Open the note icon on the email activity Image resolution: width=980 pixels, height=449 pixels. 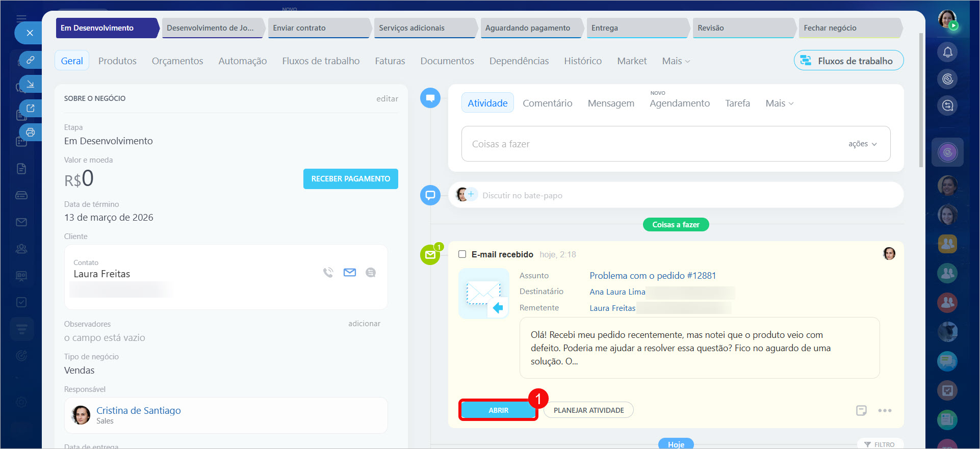pos(861,410)
